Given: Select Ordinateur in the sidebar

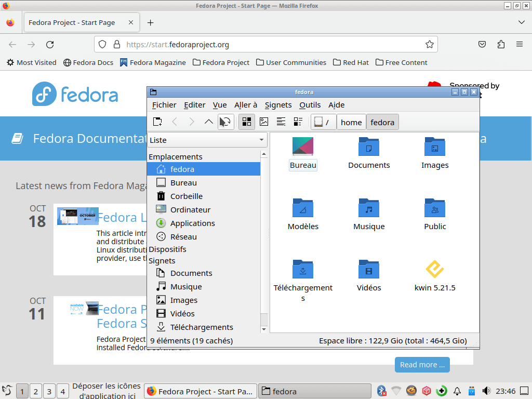Looking at the screenshot, I should tap(204, 210).
